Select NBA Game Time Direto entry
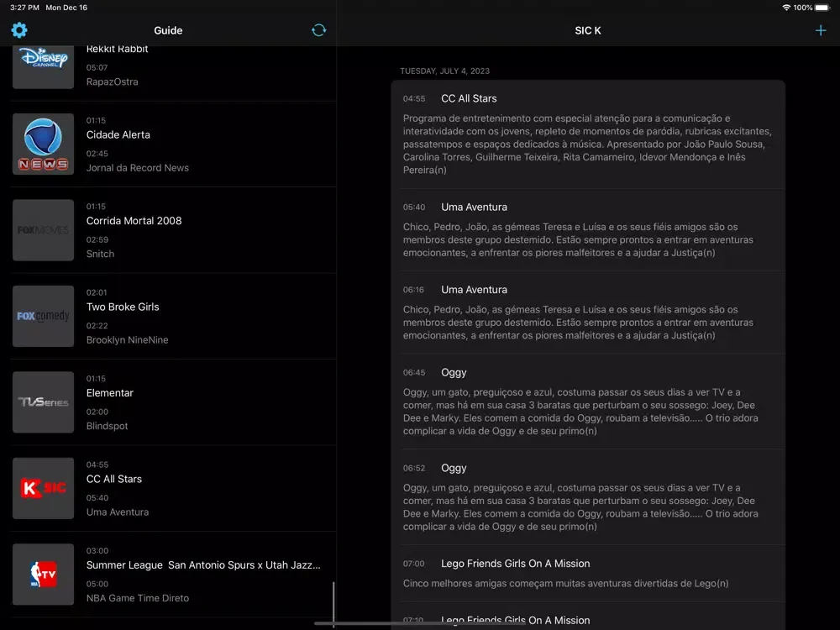The height and width of the screenshot is (630, 840). [137, 598]
